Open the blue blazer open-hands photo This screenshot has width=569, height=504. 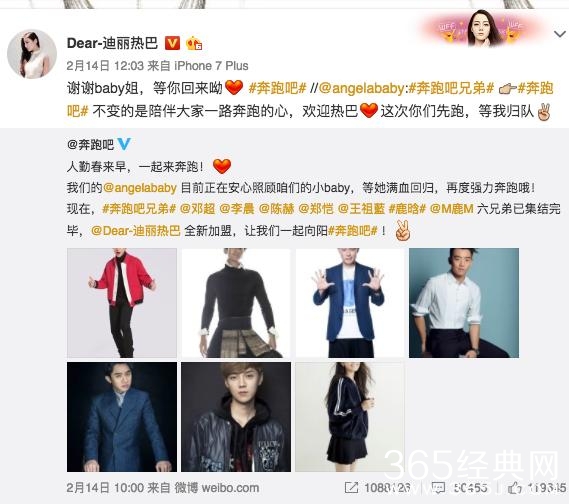click(349, 303)
